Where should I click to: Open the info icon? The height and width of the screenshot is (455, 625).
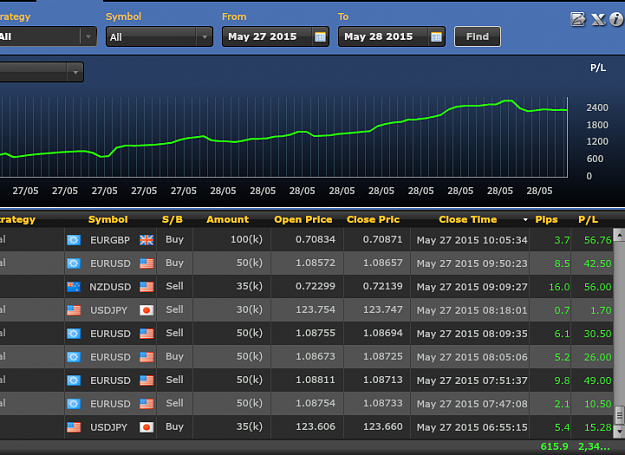point(616,19)
